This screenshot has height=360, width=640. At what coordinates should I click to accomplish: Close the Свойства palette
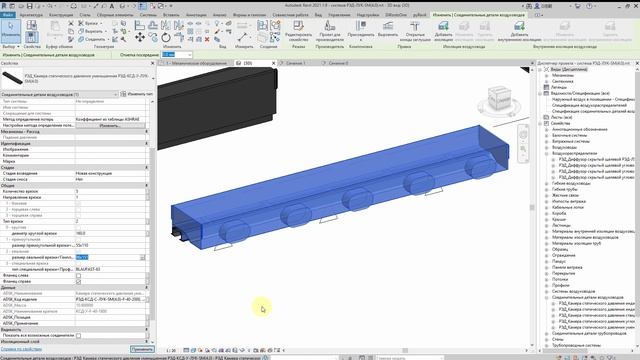click(153, 63)
